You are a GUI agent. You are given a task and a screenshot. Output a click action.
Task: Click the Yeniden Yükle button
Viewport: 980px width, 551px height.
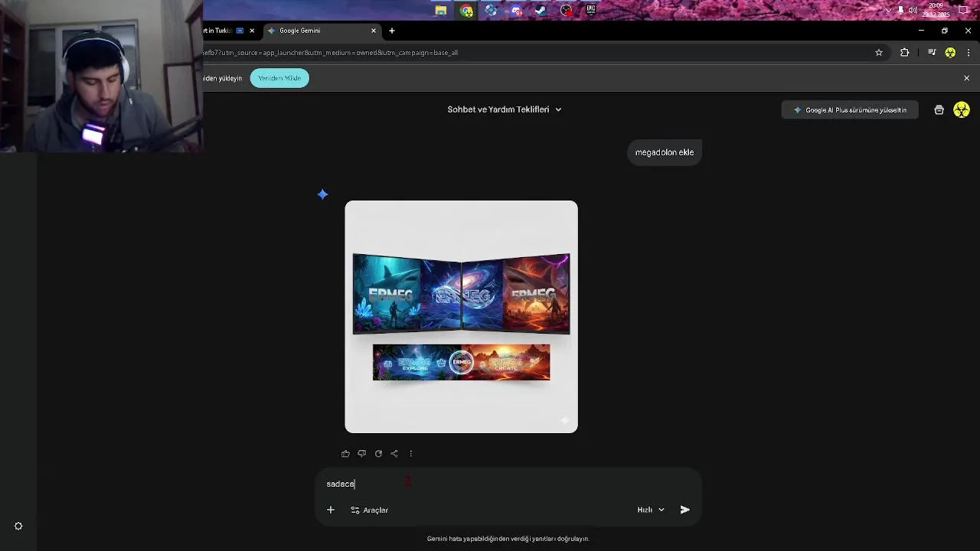click(279, 78)
